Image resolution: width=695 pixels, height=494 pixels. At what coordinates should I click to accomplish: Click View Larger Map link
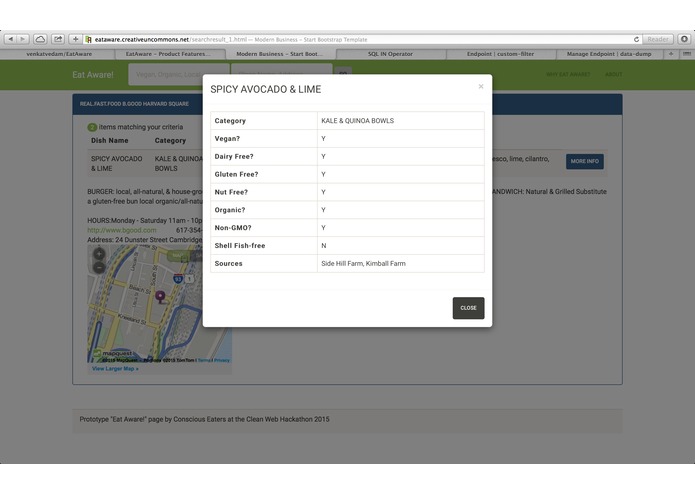115,369
